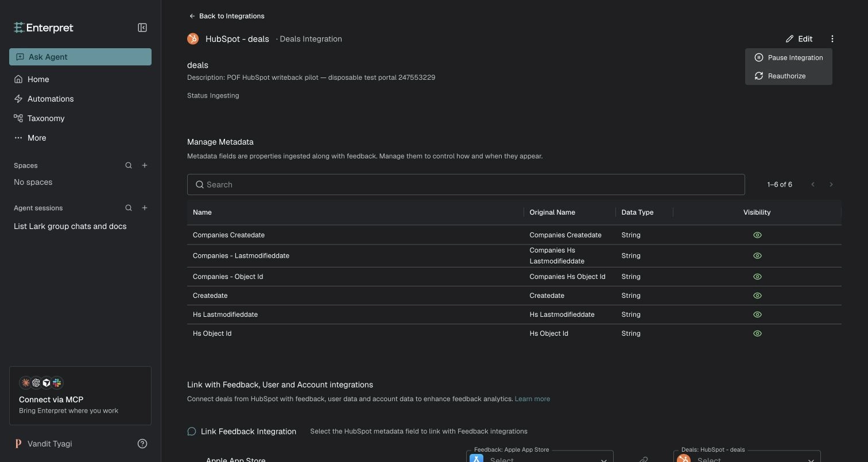The image size is (868, 462).
Task: Click the three-dot options icon
Action: [832, 39]
